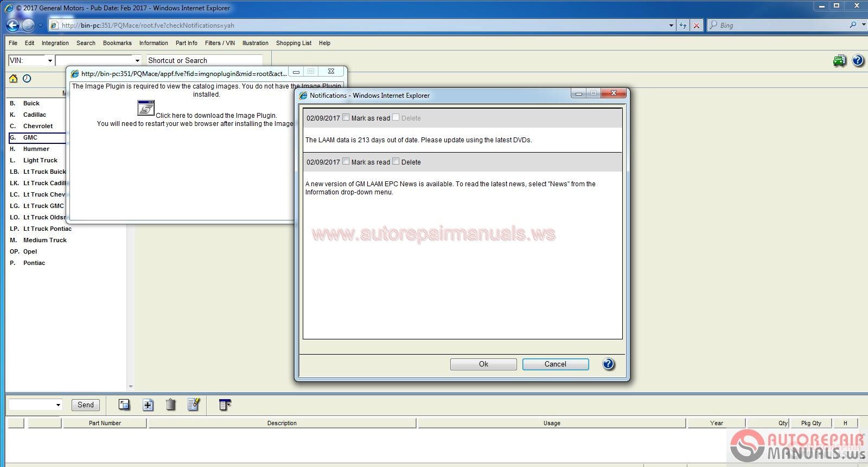Image resolution: width=868 pixels, height=467 pixels.
Task: Click Internet Explorer icon in title bar
Action: point(9,8)
